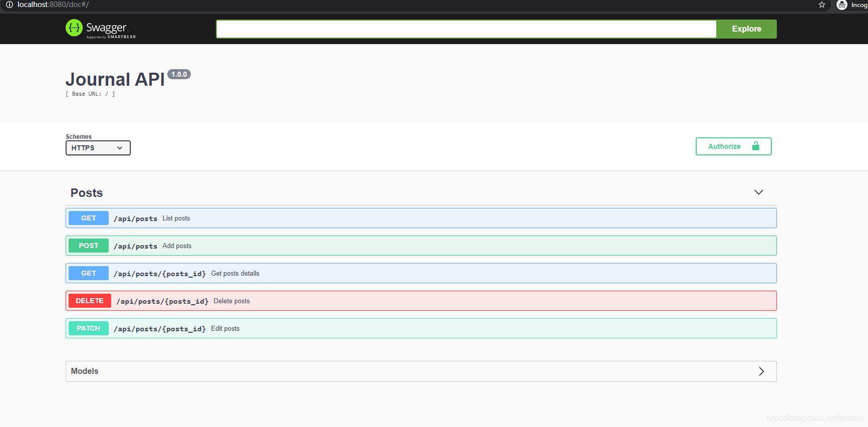Screen dimensions: 868x427
Task: Click the Schemes label
Action: 79,137
